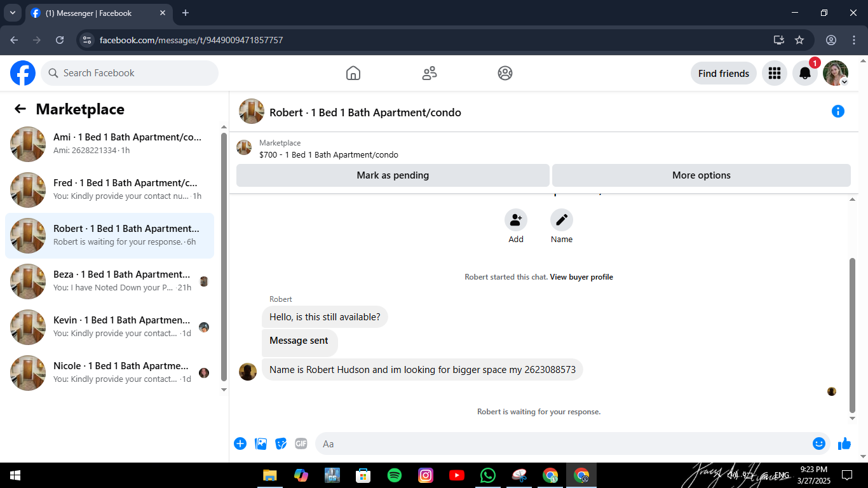The width and height of the screenshot is (868, 488).
Task: Go back using Chrome's back arrow
Action: pos(14,40)
